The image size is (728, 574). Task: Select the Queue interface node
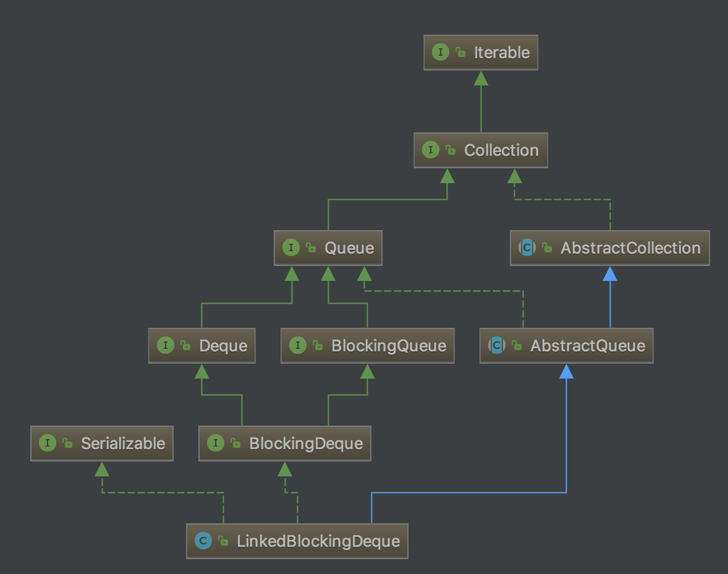point(349,248)
